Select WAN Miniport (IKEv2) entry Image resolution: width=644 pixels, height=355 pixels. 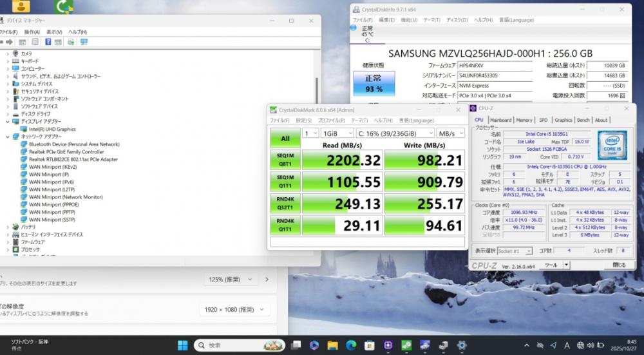point(53,167)
